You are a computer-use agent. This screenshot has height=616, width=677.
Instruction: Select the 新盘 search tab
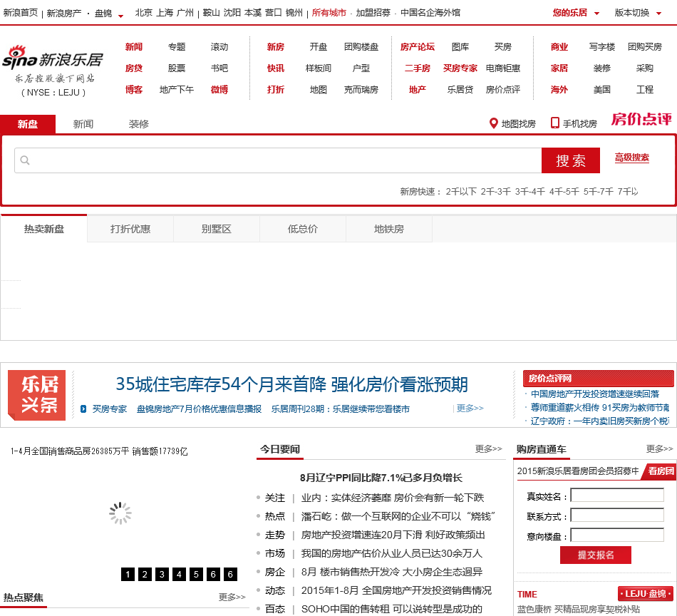[28, 124]
